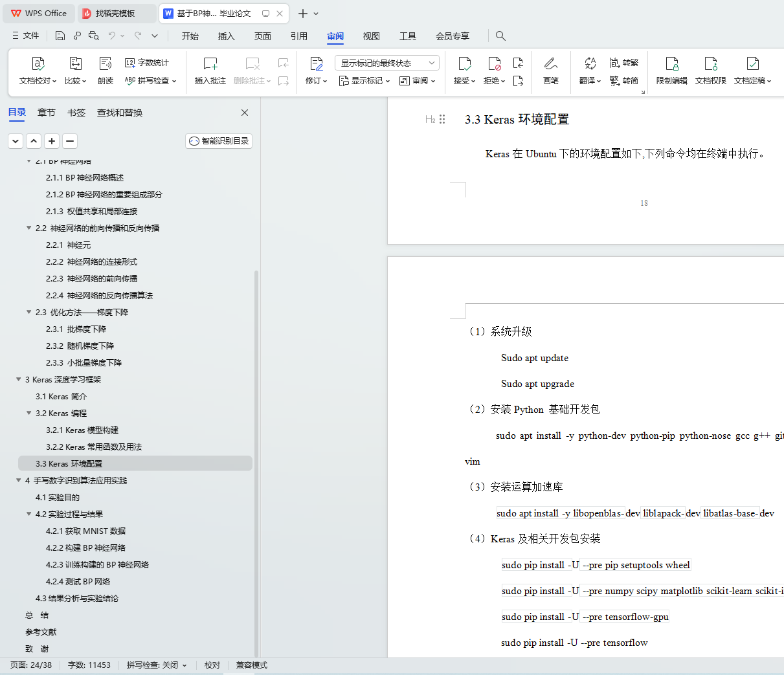Viewport: 784px width, 675px height.
Task: Open the 审阅 reviewing pane dropdown
Action: pos(418,81)
